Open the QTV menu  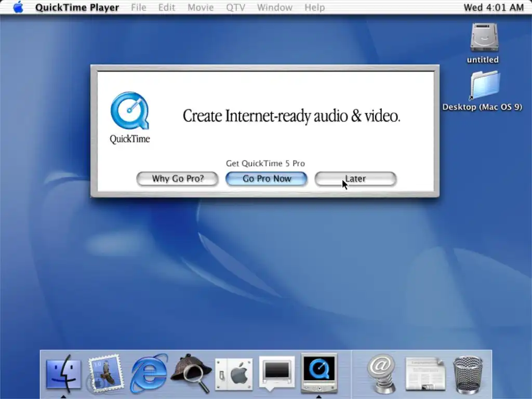tap(235, 7)
